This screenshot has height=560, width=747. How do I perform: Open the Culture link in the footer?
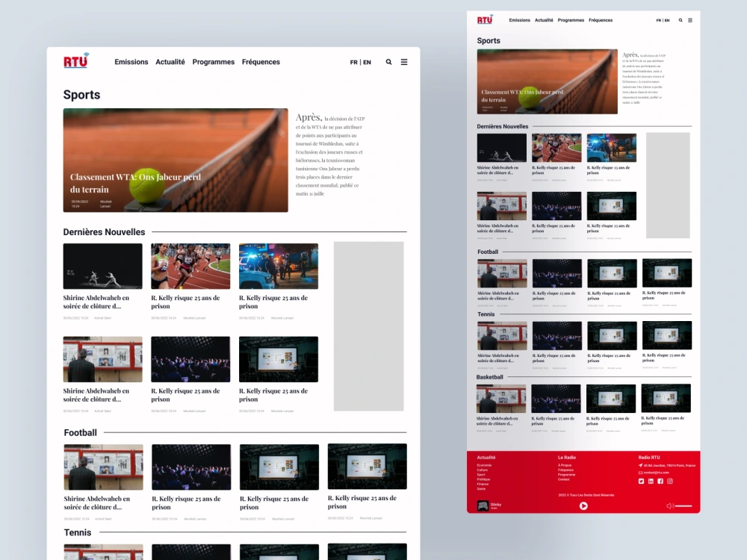(482, 470)
